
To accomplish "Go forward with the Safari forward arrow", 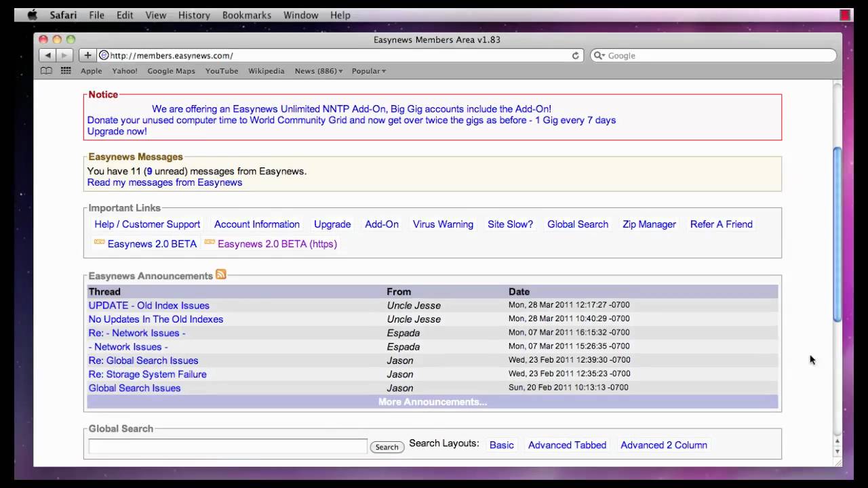I will (64, 56).
